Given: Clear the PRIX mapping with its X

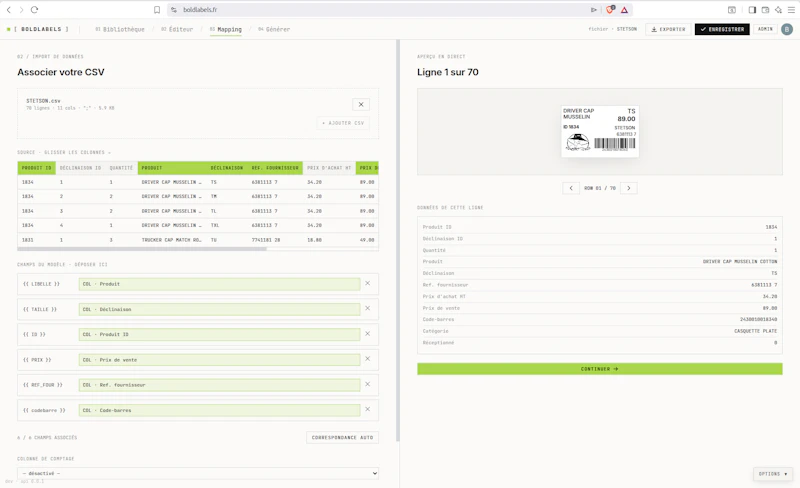Looking at the screenshot, I should (x=367, y=359).
